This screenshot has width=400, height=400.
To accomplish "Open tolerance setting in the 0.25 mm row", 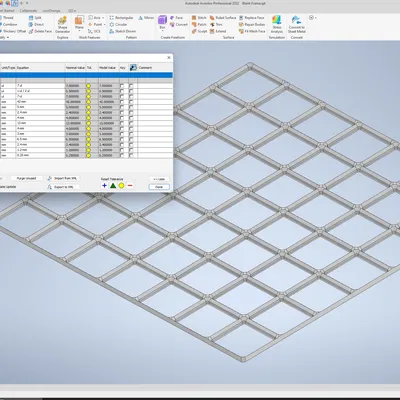I will (89, 155).
